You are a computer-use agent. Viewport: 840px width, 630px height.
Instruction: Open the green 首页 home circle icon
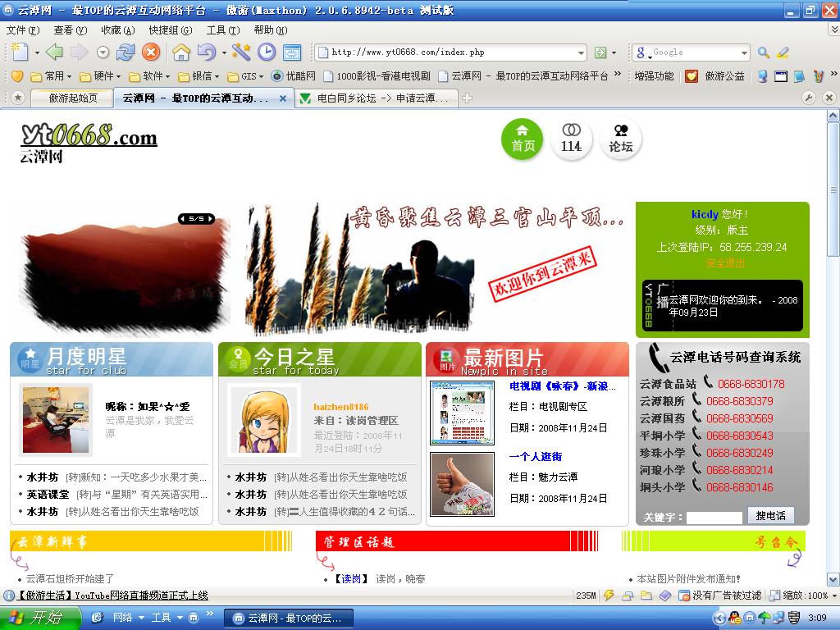pos(523,139)
